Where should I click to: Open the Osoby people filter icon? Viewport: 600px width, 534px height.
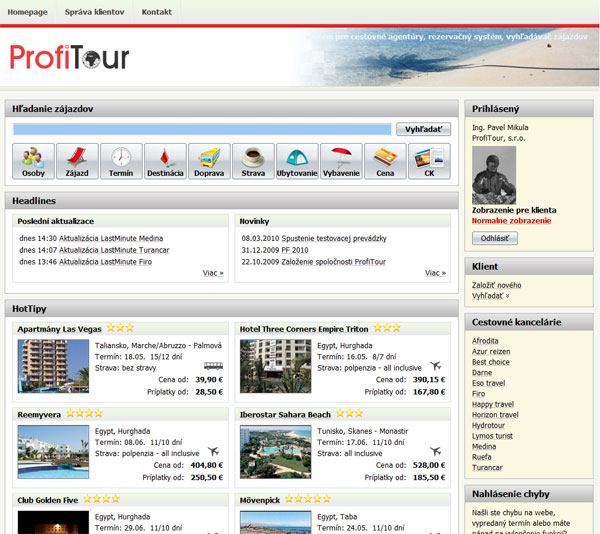33,161
